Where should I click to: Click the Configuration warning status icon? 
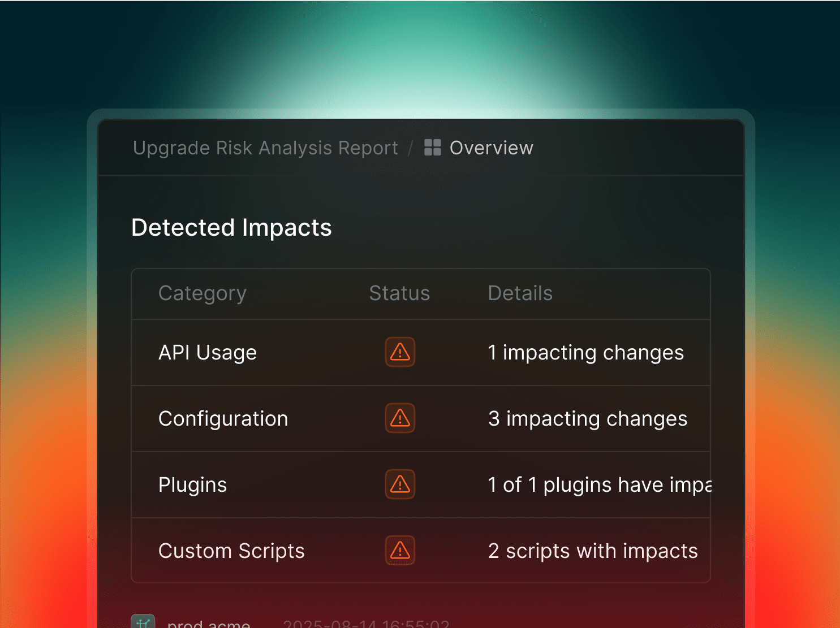coord(400,418)
